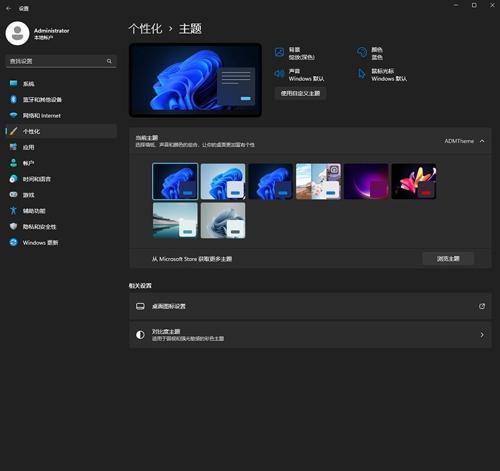The image size is (500, 471).
Task: Open 辅助功能 (Accessibility) in the sidebar
Action: tap(61, 211)
